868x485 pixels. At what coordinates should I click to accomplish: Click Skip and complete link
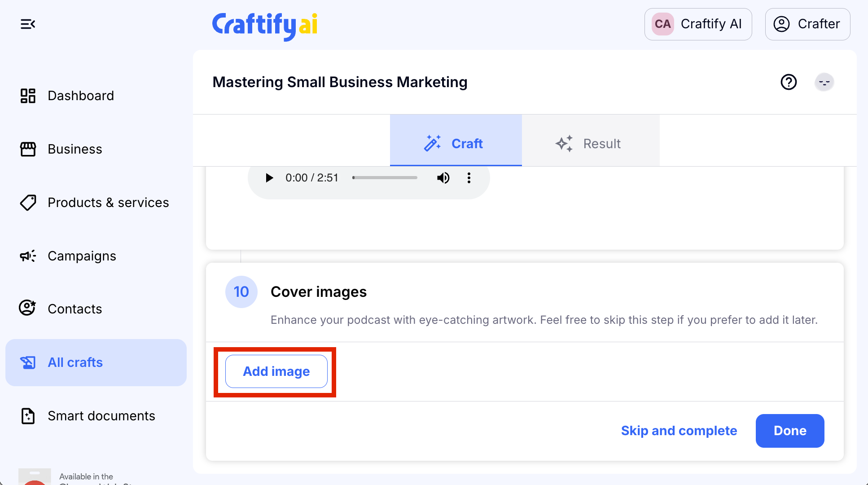[x=679, y=431]
